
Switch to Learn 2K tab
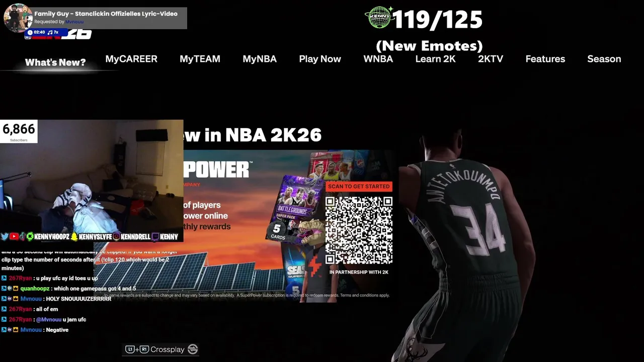pos(435,59)
